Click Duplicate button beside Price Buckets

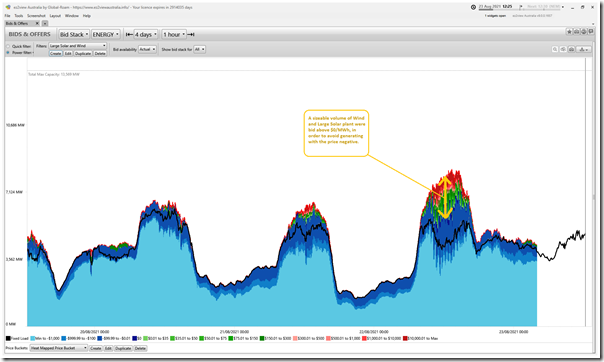[x=123, y=348]
